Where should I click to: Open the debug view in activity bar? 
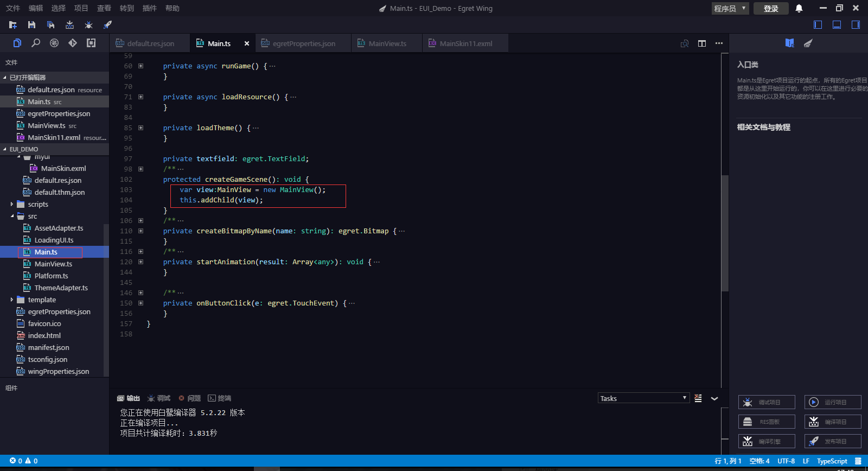[54, 43]
